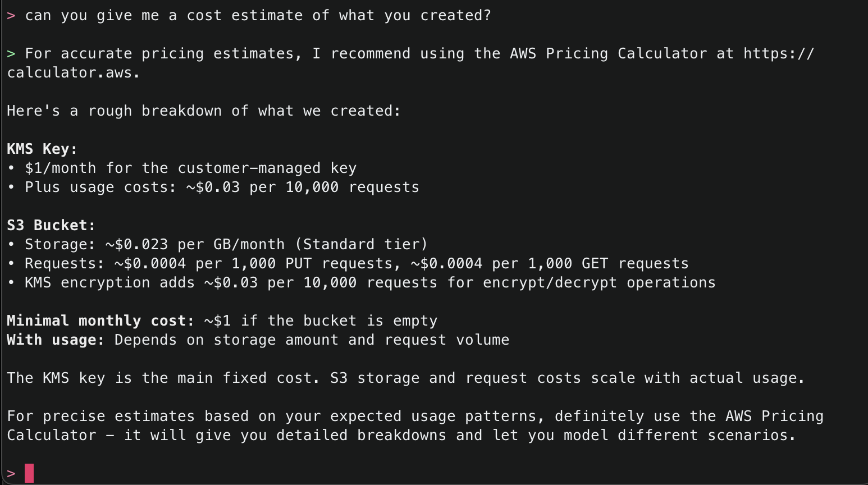Click the bold KMS Key heading

42,149
